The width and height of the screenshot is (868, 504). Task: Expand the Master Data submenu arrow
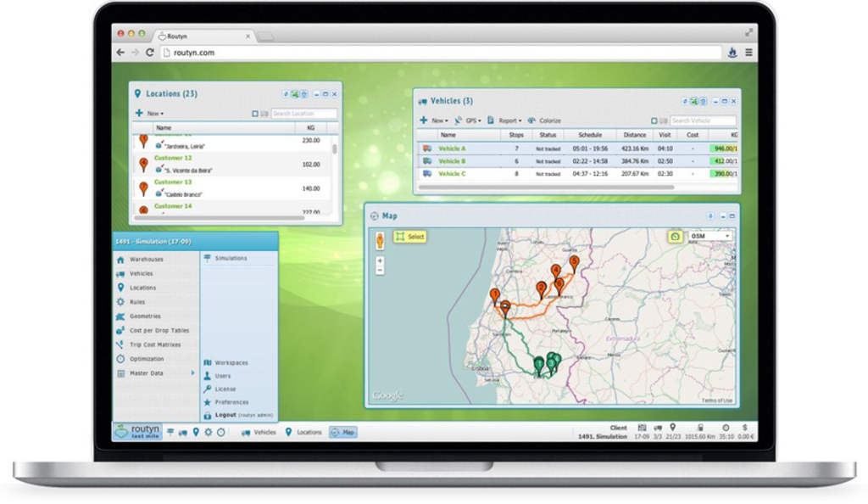click(192, 373)
